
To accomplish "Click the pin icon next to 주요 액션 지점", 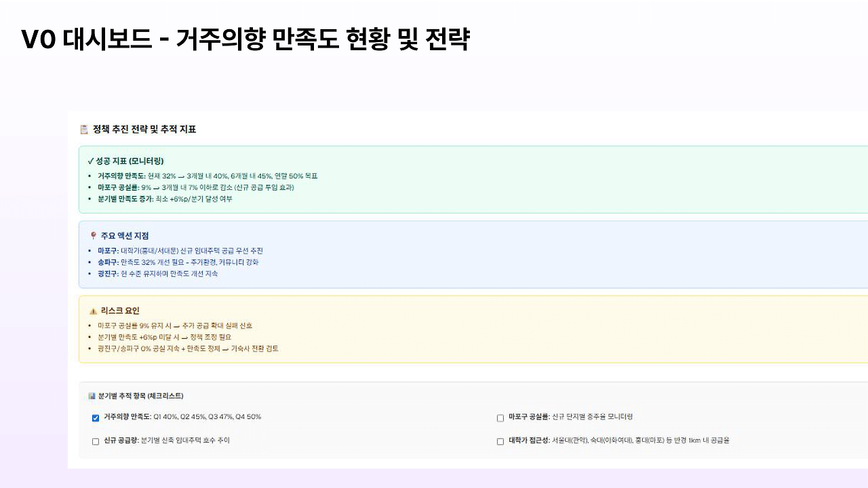I will click(x=93, y=236).
